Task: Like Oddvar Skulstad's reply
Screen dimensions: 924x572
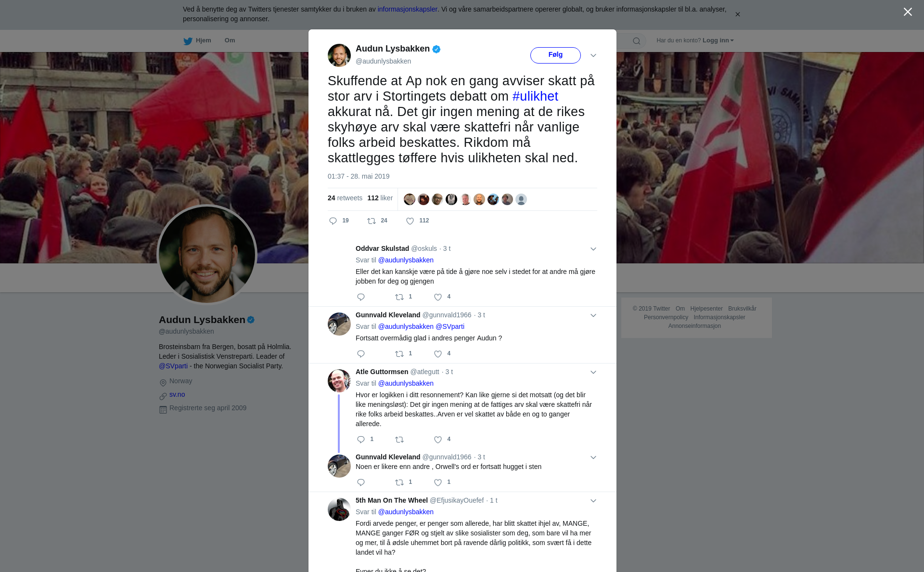Action: coord(438,297)
